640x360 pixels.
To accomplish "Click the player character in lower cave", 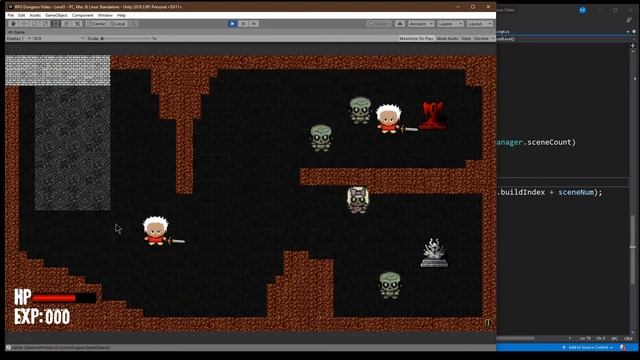I will (156, 231).
